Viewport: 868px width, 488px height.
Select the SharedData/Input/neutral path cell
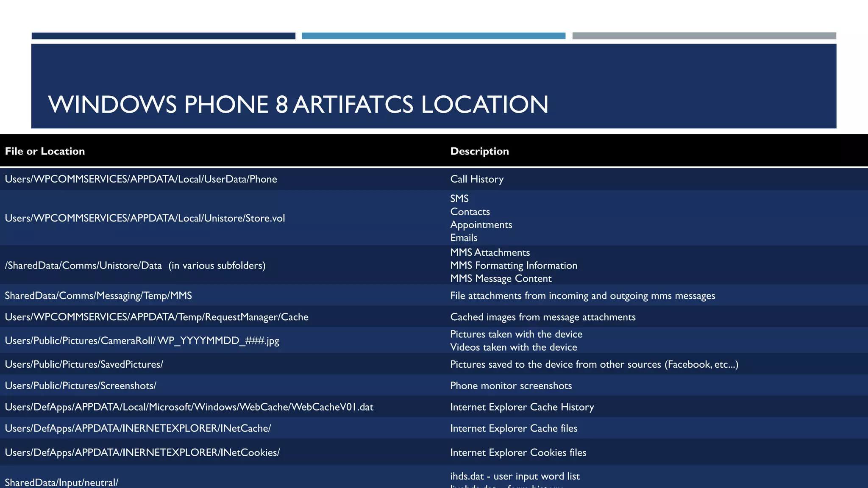(61, 482)
